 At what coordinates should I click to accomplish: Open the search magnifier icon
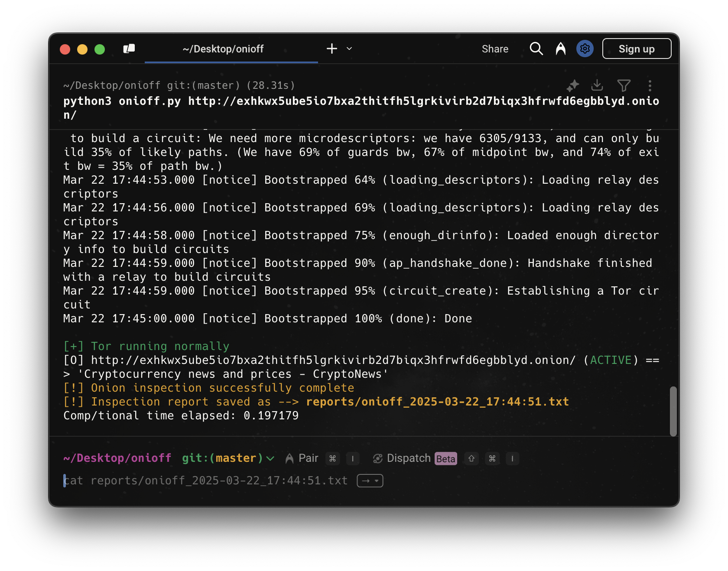pos(536,49)
